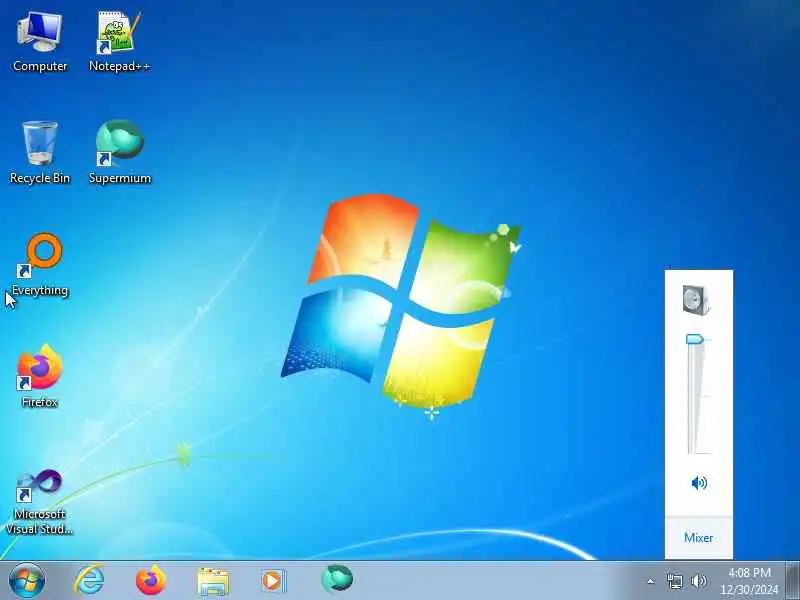The height and width of the screenshot is (600, 800).
Task: Open speaker device properties icon
Action: point(696,300)
